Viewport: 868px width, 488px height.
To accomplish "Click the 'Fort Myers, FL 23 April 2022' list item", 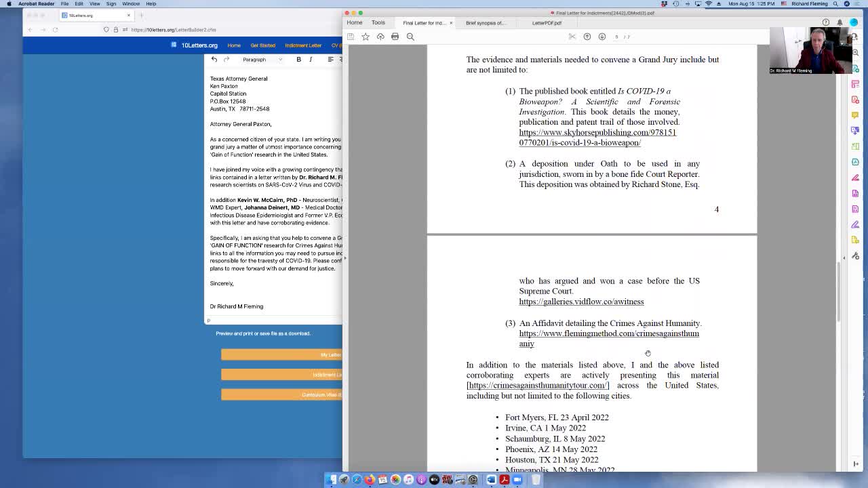I will pyautogui.click(x=557, y=418).
